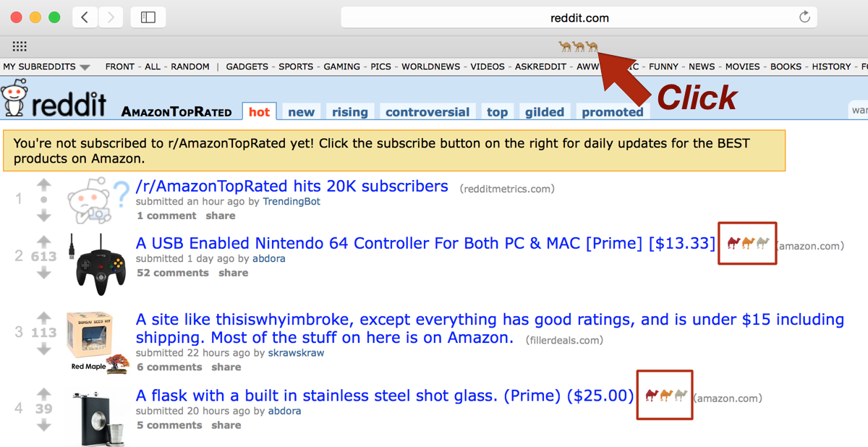Open the '/r/AmazonTopRated hits 20K subscribers' link
The image size is (868, 447).
coord(292,187)
